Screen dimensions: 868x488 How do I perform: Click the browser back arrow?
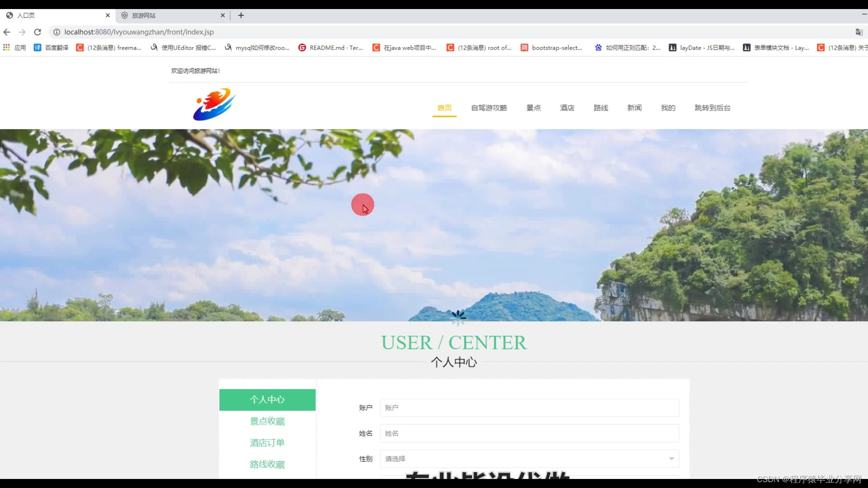coord(7,32)
